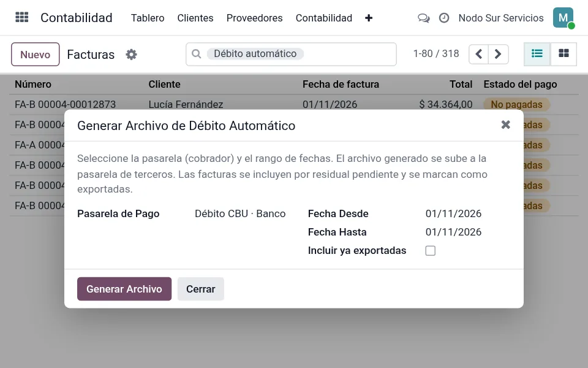The width and height of the screenshot is (588, 368).
Task: Open the conversations chat icon
Action: [424, 18]
